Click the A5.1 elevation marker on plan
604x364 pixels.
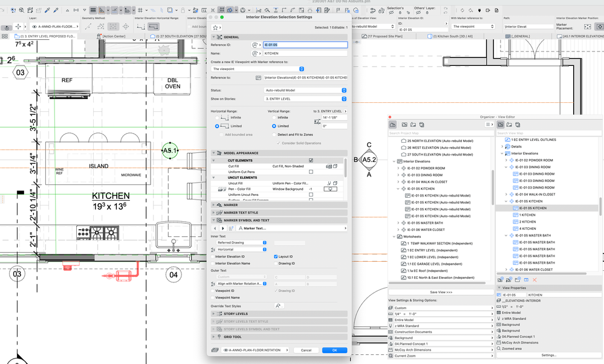click(170, 151)
